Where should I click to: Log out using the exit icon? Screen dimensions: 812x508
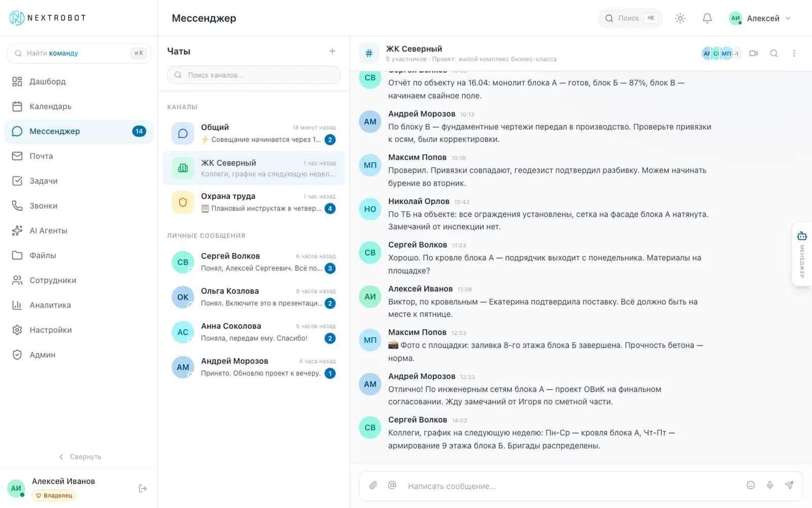(143, 489)
